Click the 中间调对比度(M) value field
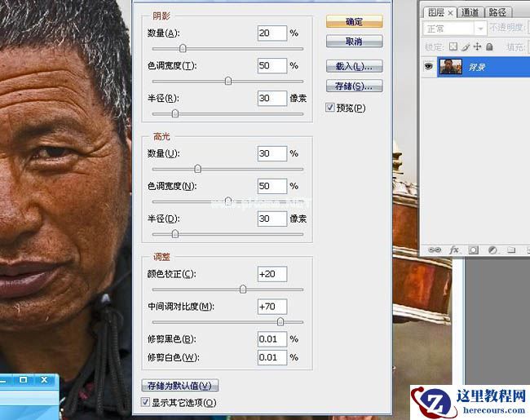This screenshot has height=420, width=530. point(272,307)
